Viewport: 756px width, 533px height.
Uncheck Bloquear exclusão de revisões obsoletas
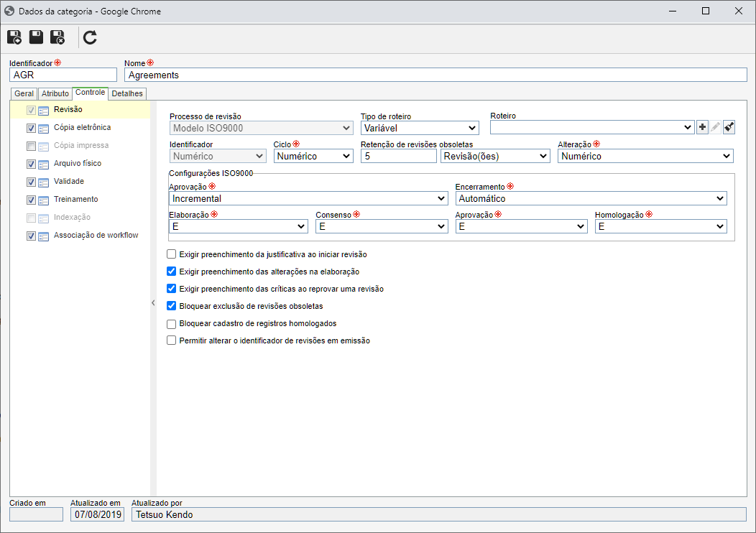[x=171, y=305]
